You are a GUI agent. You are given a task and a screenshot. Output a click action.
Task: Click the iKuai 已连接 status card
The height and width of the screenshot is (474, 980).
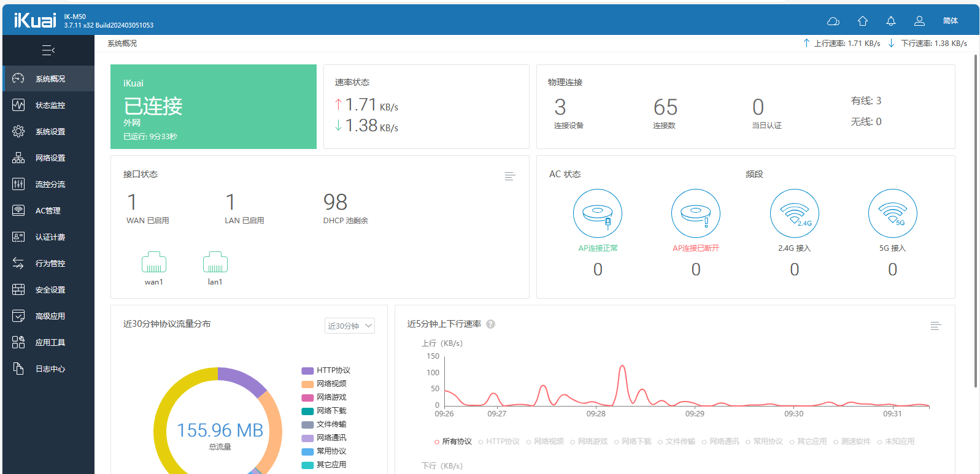pyautogui.click(x=214, y=107)
